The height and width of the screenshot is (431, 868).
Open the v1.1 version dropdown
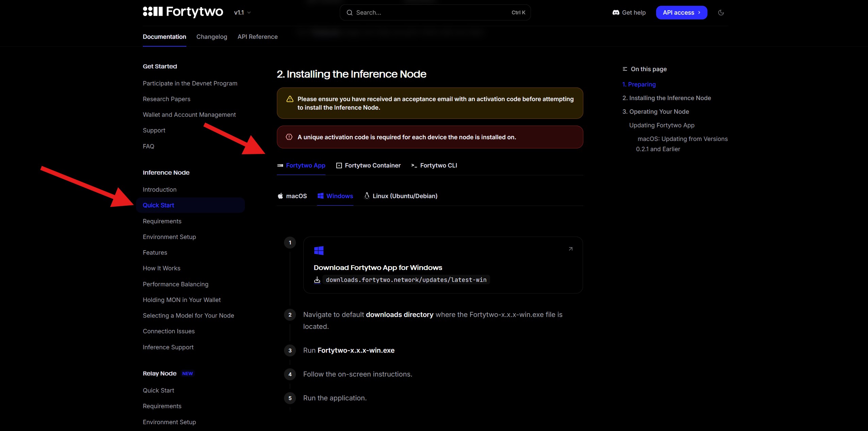click(242, 13)
